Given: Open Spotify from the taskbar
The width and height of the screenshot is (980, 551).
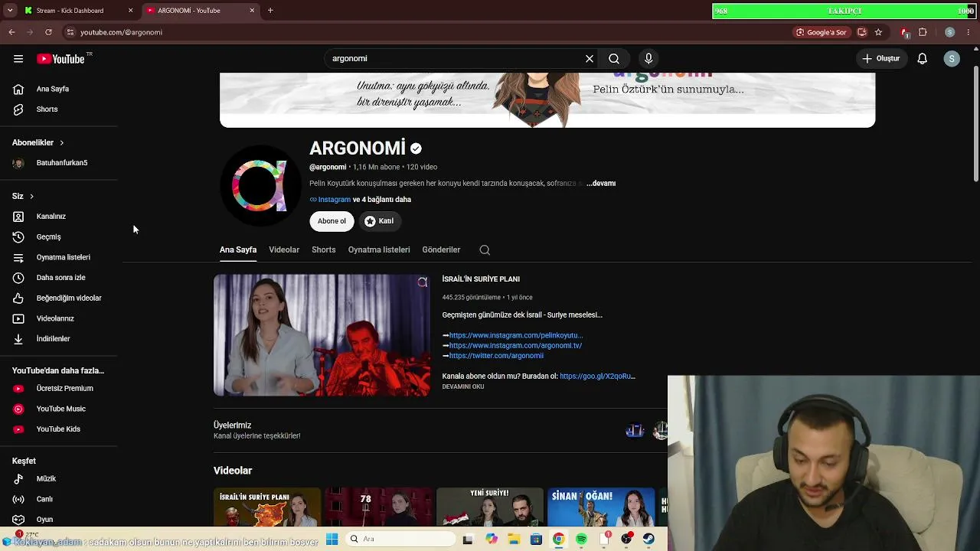Looking at the screenshot, I should [582, 540].
